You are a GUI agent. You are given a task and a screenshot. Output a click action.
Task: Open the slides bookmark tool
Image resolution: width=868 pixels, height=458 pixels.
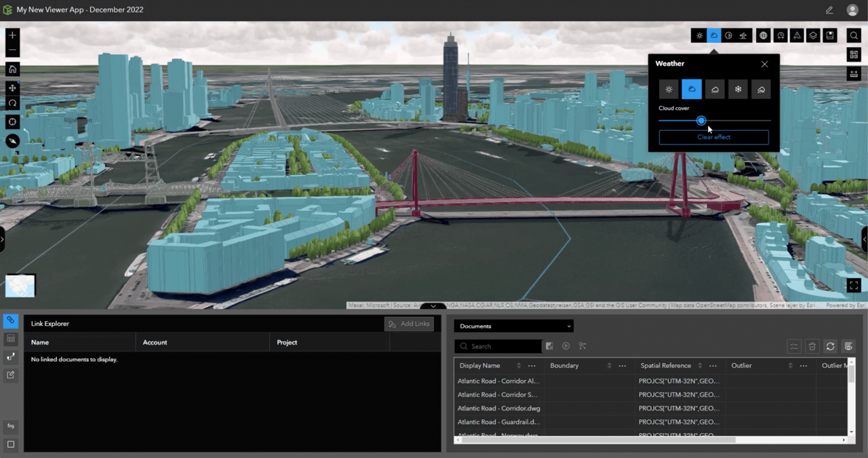pyautogui.click(x=829, y=35)
